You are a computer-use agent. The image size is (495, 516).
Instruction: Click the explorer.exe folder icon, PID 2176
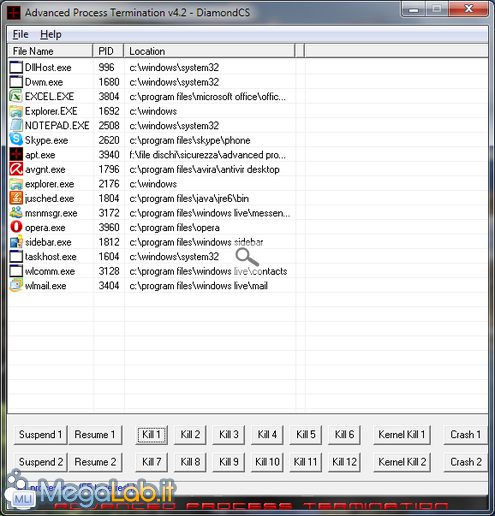16,184
